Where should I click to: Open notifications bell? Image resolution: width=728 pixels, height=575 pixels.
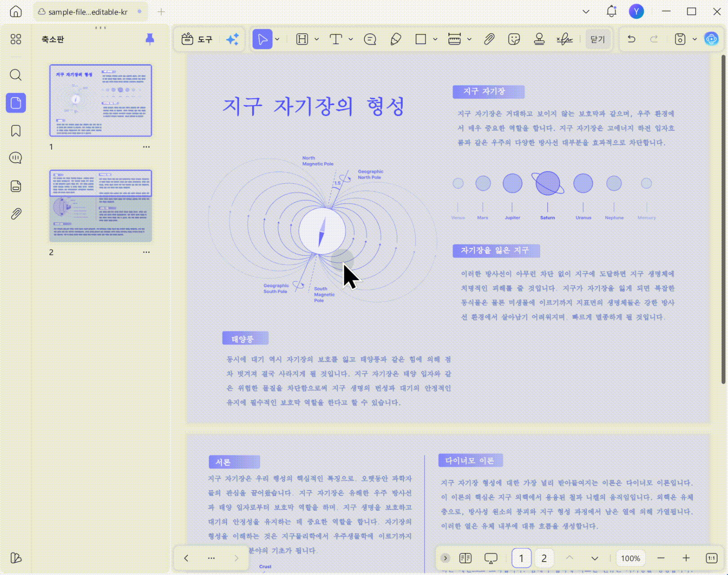(x=612, y=12)
